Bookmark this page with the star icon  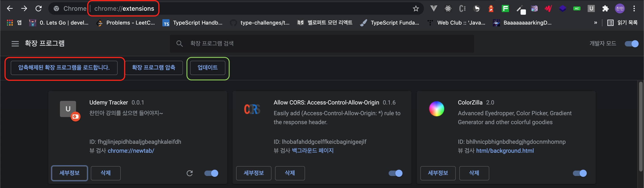coord(416,8)
